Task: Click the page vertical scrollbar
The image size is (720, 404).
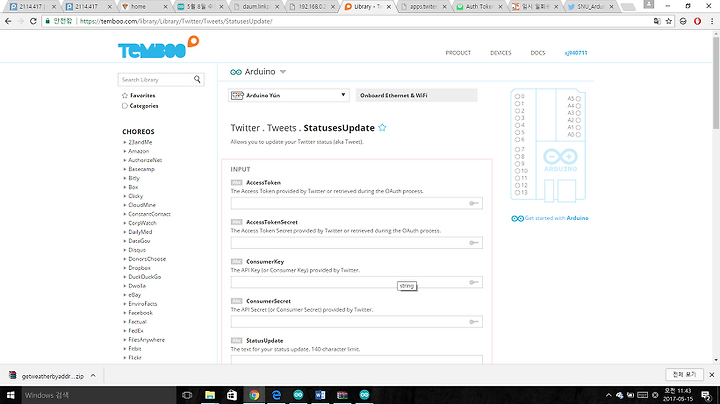Action: point(716,83)
